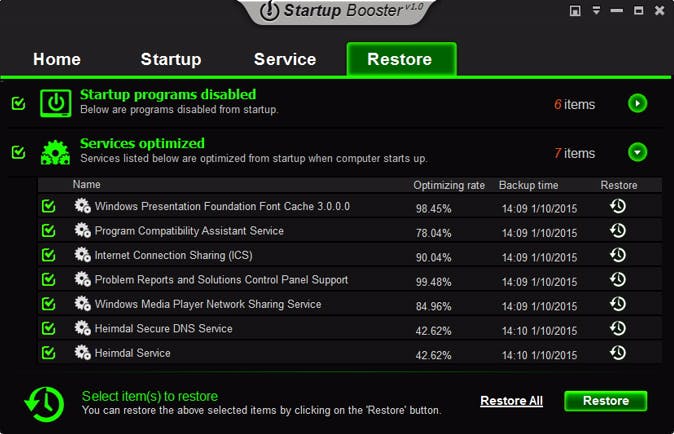Uncheck the Heimdal Secure DNS Service checkbox

coord(48,329)
